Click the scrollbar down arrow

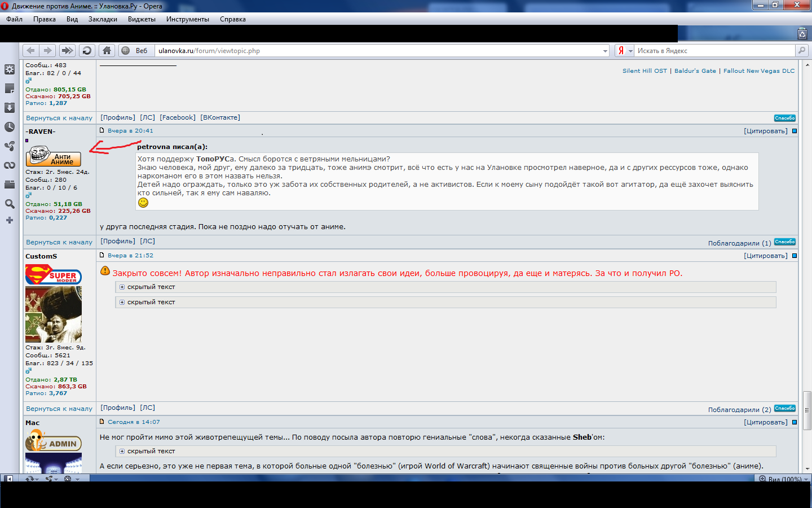click(807, 468)
